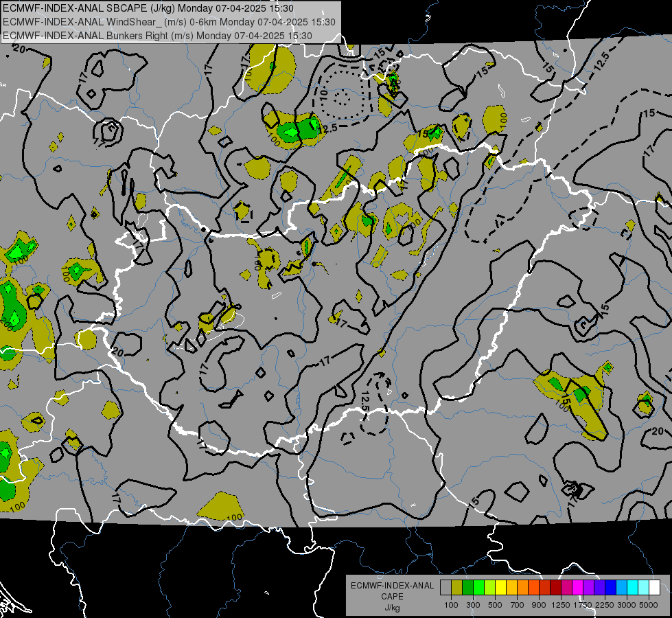Select the dark green CAPE legend swatch
This screenshot has width=672, height=618.
click(x=468, y=588)
